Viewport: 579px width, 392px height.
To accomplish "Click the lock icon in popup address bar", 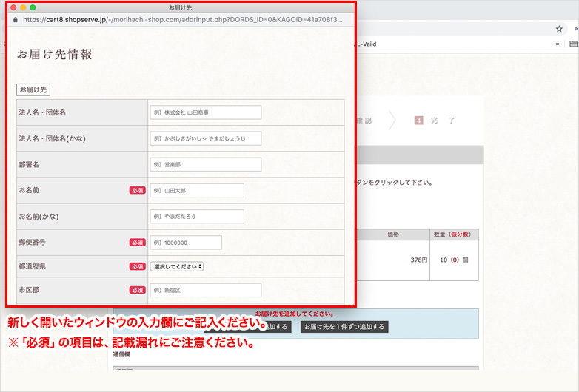I will (15, 20).
